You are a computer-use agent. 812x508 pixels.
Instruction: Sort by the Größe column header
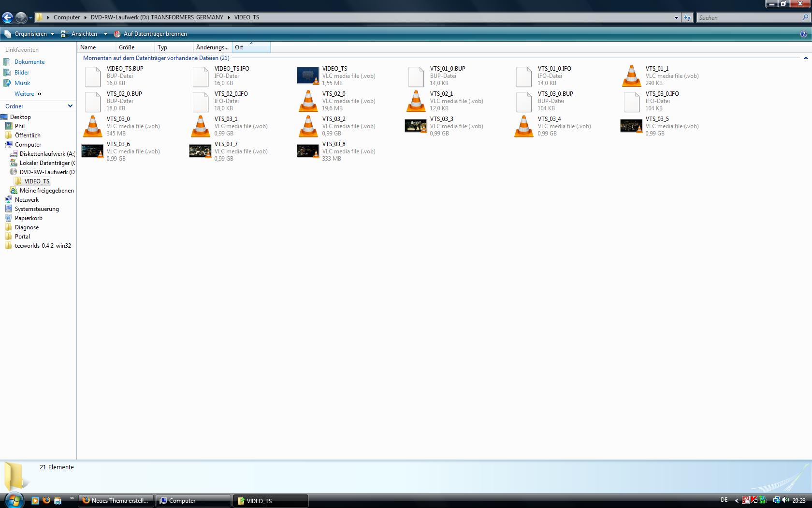135,47
